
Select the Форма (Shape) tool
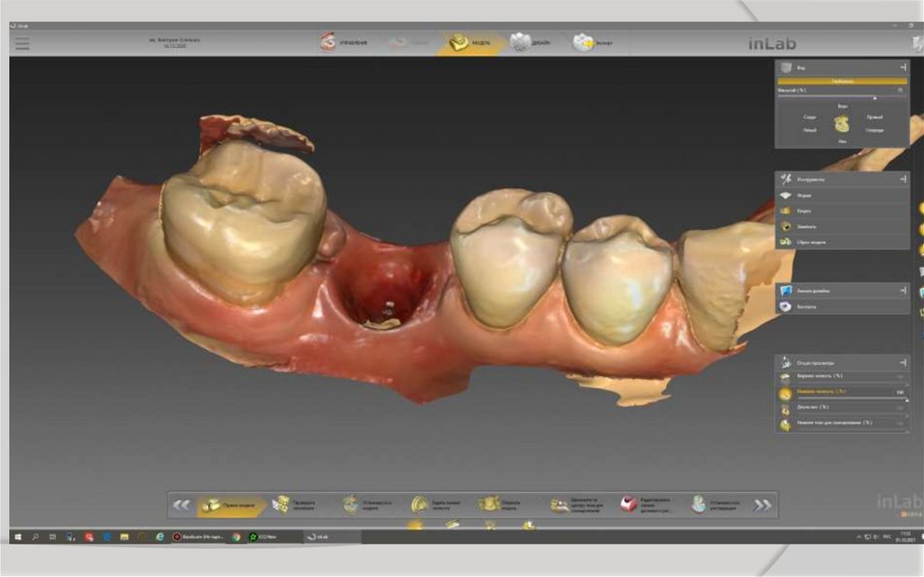click(842, 195)
